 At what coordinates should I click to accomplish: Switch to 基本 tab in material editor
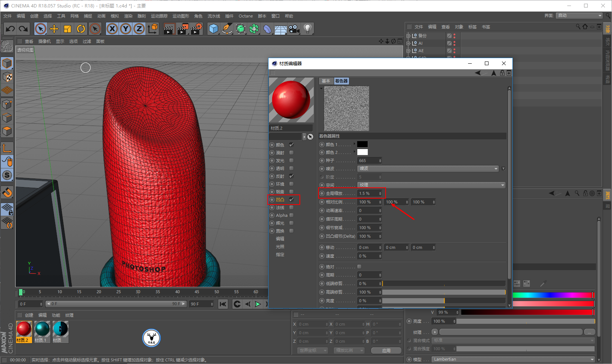tap(326, 81)
